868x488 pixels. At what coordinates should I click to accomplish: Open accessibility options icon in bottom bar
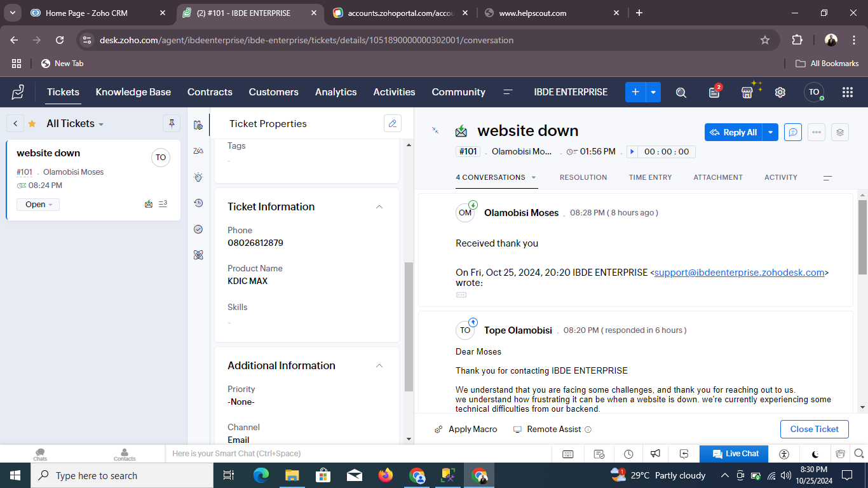784,454
